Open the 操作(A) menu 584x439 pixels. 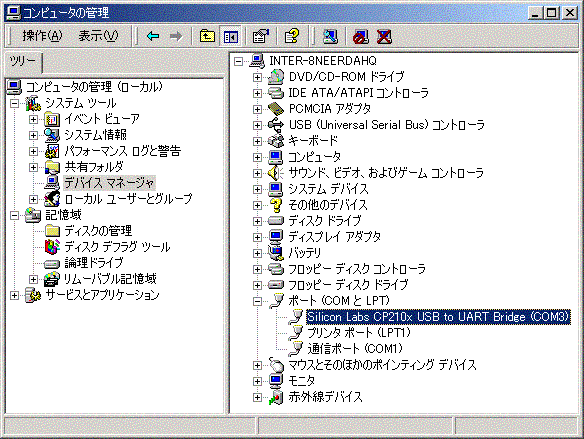coord(42,36)
